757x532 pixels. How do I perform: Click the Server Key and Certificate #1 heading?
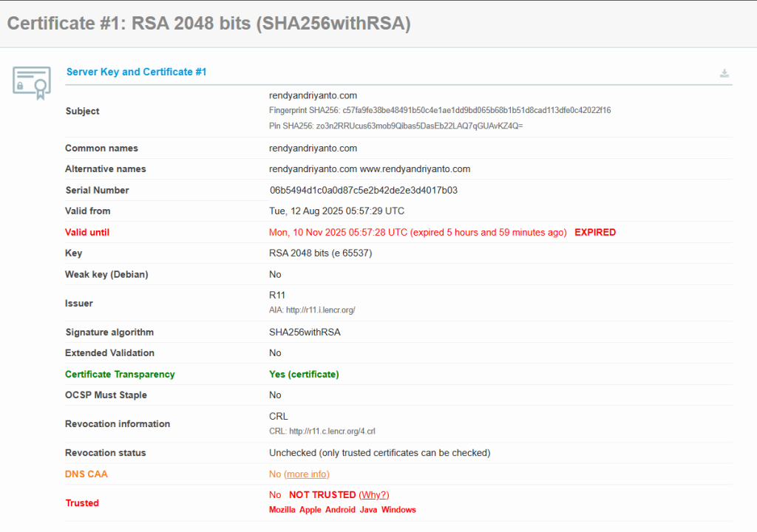click(136, 72)
